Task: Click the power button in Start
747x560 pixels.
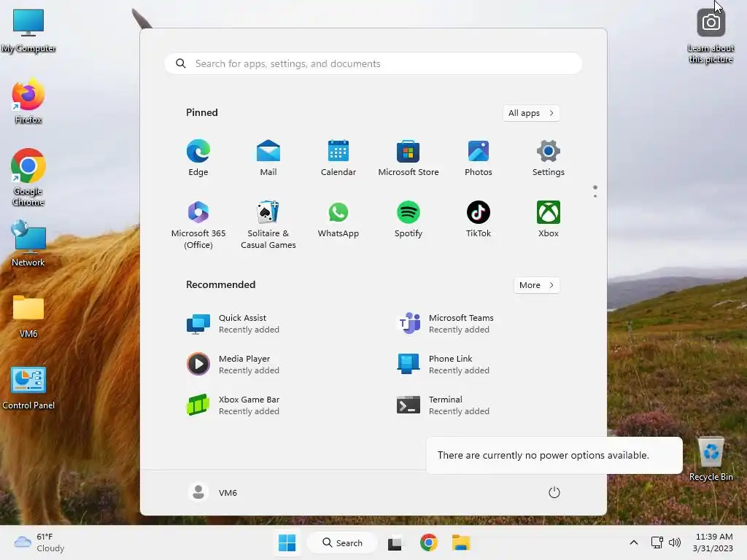Action: pyautogui.click(x=554, y=492)
